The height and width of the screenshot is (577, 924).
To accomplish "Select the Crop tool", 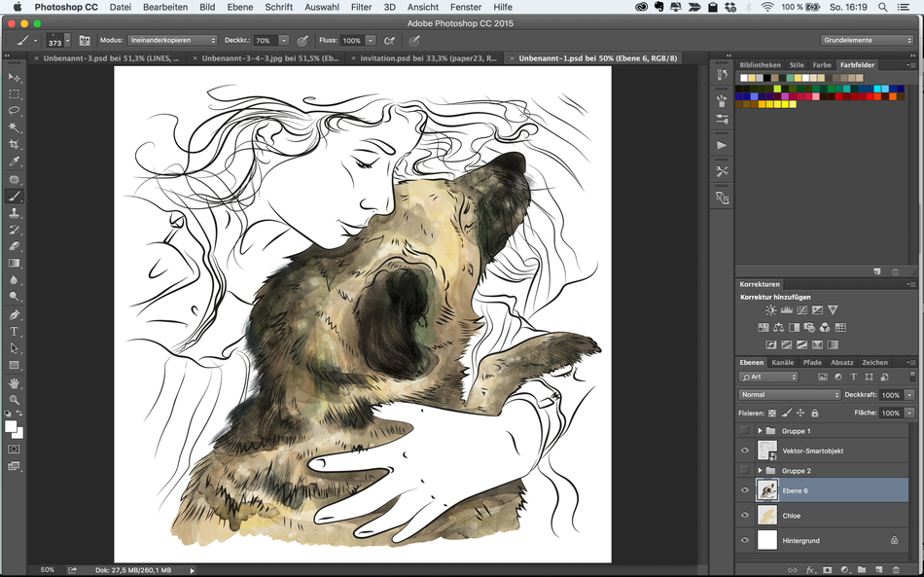I will (15, 144).
